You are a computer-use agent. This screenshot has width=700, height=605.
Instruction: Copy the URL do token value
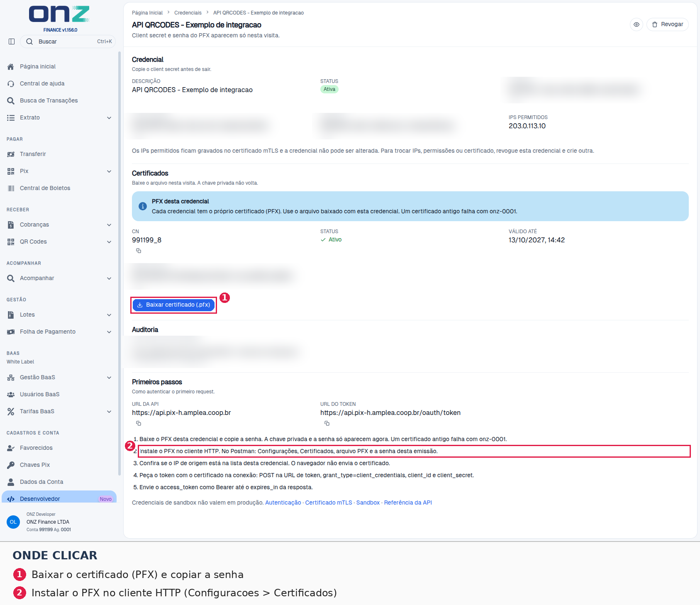[327, 424]
